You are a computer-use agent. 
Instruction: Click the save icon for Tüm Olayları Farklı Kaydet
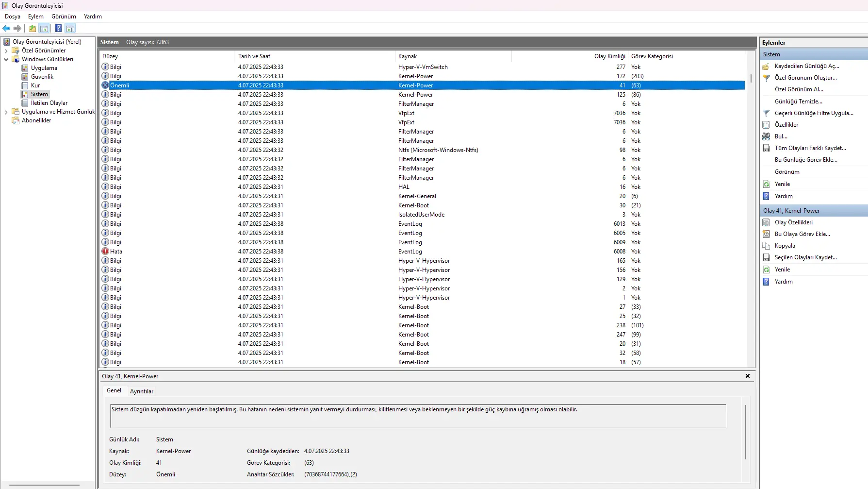766,148
